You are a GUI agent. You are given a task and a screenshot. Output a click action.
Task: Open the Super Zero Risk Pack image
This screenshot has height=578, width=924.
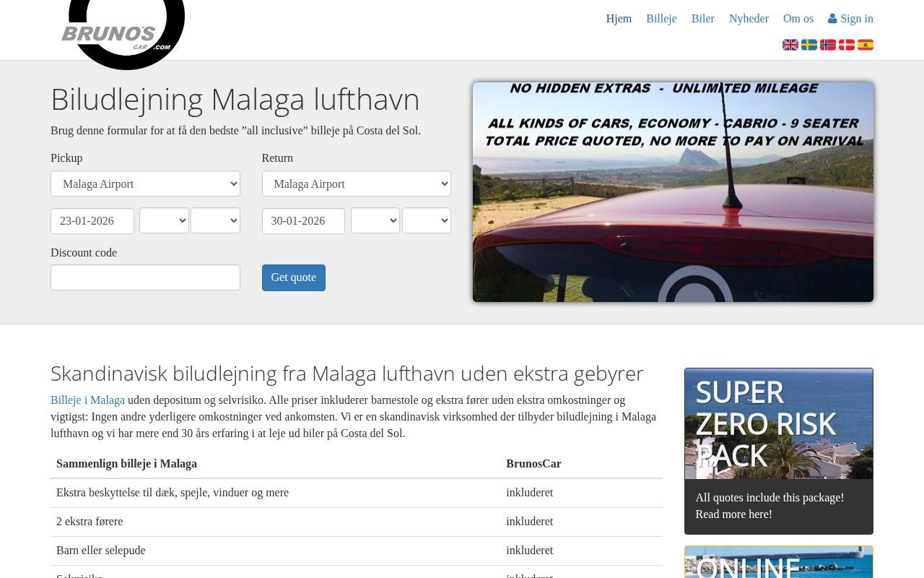(779, 423)
